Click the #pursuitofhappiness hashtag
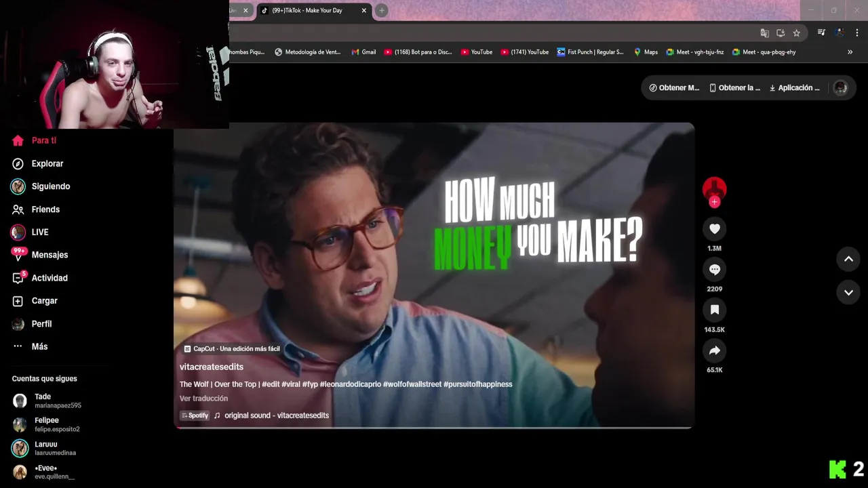Viewport: 868px width, 488px height. [x=478, y=384]
